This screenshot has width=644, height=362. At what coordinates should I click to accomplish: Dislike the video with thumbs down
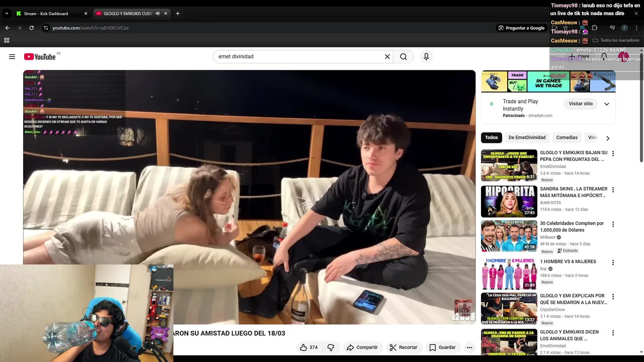(x=331, y=347)
